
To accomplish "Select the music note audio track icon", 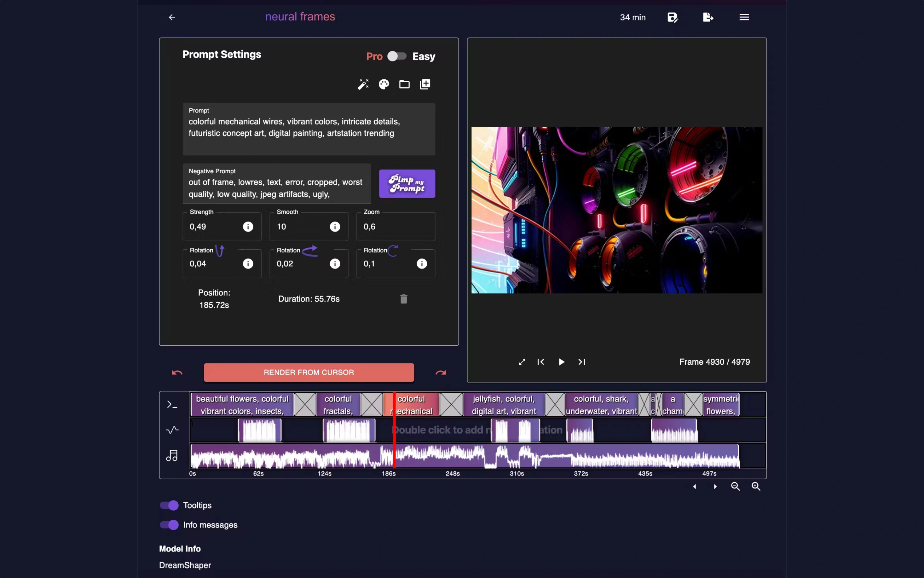I will tap(171, 455).
